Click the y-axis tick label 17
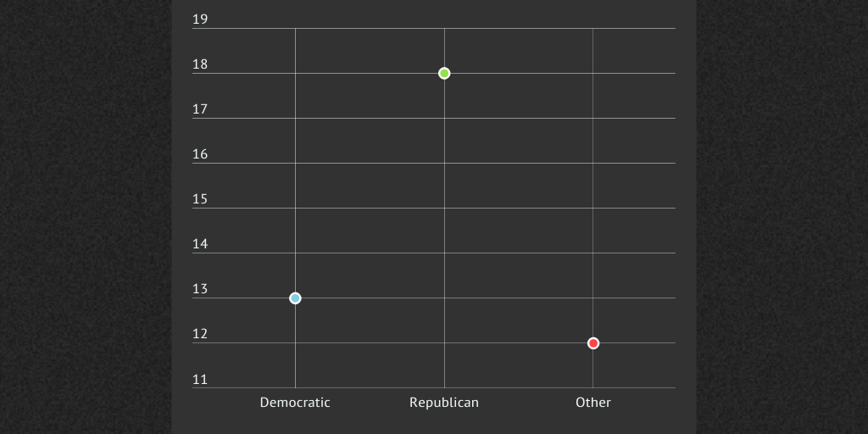This screenshot has height=434, width=868. [200, 109]
